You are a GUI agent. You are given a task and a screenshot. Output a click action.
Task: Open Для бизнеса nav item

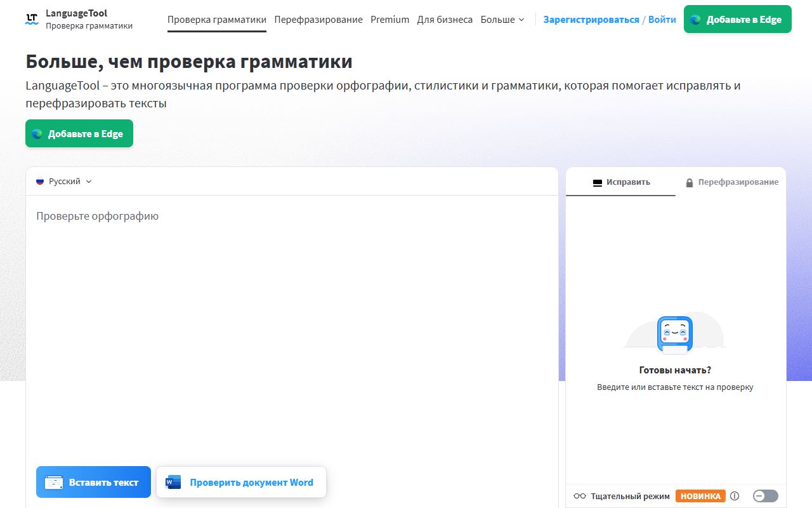coord(445,20)
